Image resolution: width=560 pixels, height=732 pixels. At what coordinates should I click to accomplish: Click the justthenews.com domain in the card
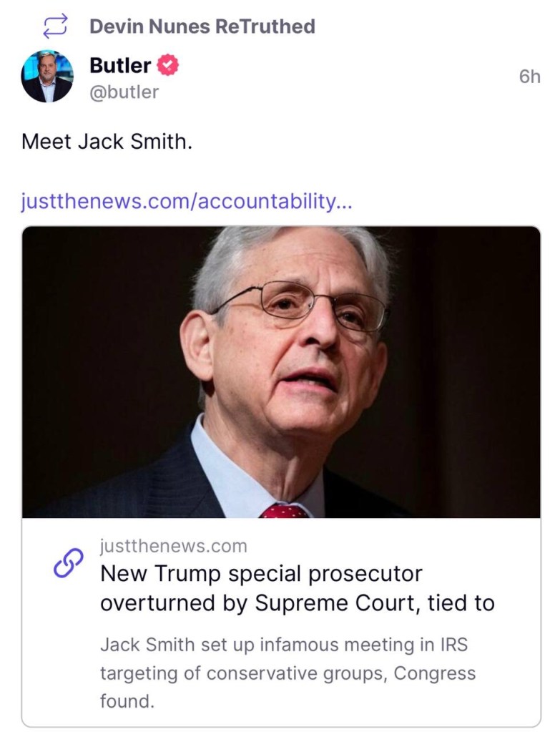pyautogui.click(x=173, y=546)
